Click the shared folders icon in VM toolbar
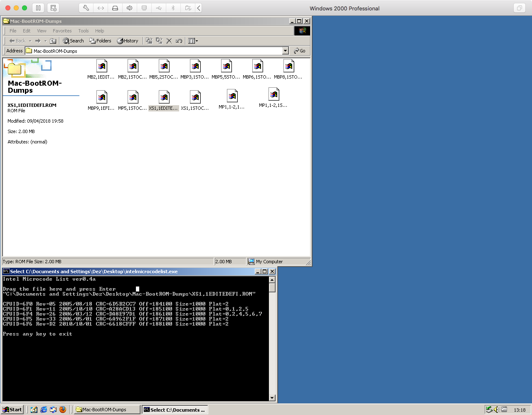Screen dimensions: 532x415 click(188, 8)
